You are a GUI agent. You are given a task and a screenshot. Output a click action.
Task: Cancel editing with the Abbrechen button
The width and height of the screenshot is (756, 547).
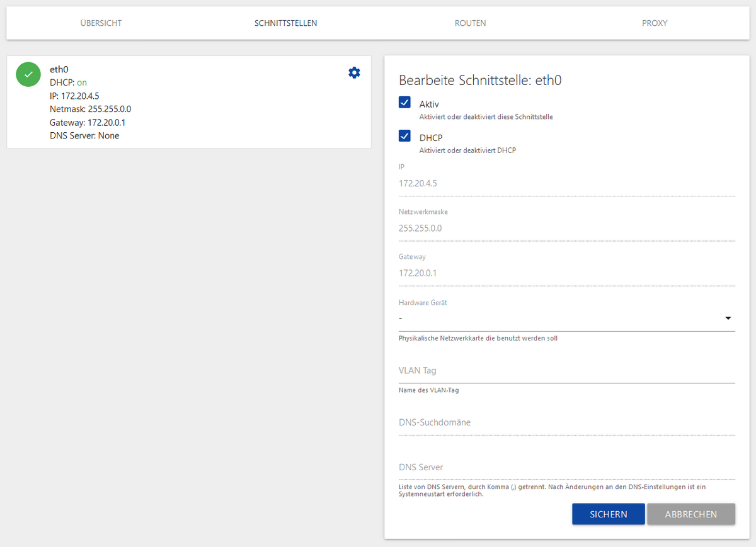[691, 514]
